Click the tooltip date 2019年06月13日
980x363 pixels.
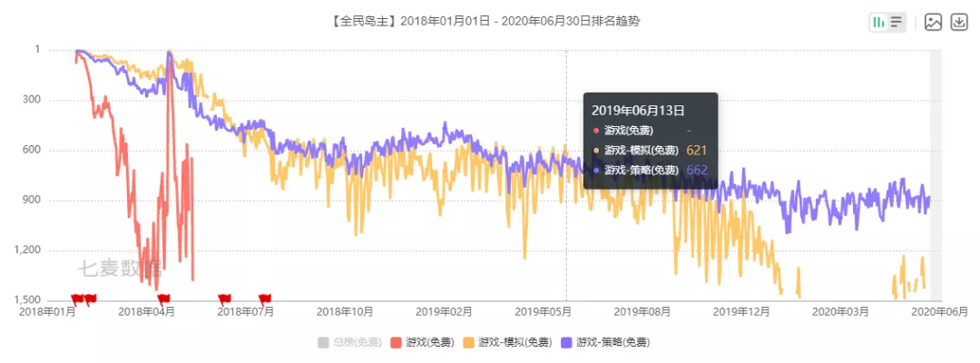tap(638, 112)
